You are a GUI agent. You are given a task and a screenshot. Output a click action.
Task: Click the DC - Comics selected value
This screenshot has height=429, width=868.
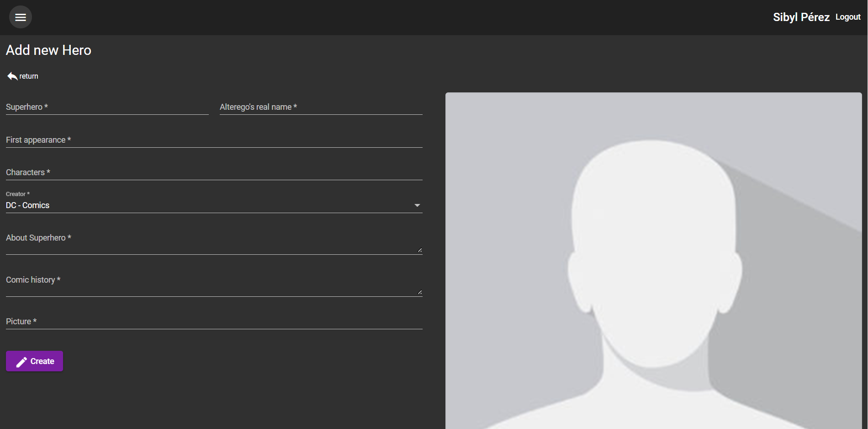tap(27, 205)
